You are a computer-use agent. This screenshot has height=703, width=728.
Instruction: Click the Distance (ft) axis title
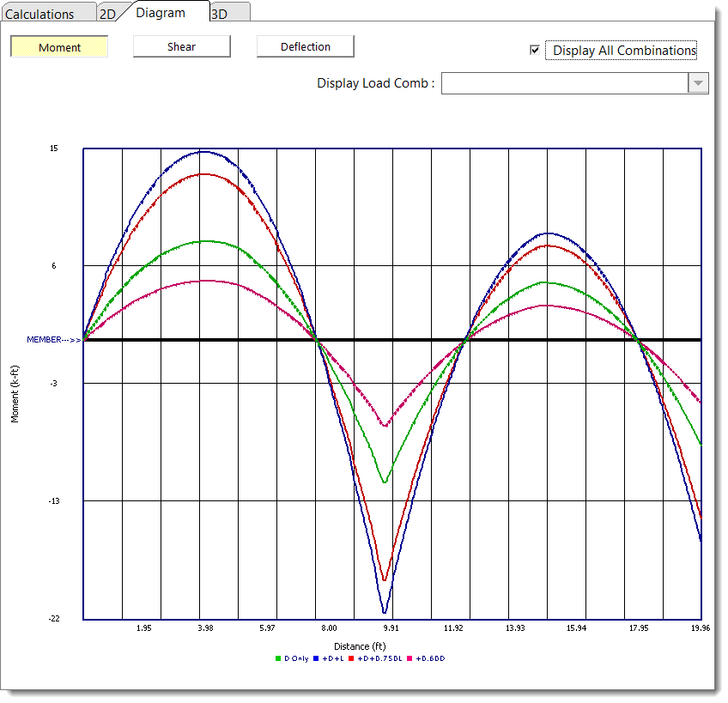click(360, 646)
